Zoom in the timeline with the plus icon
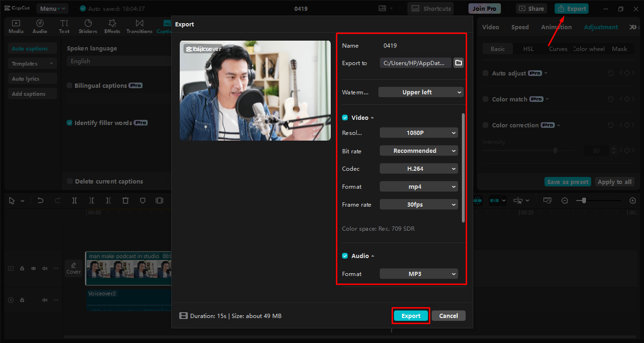This screenshot has height=343, width=644. click(x=633, y=201)
